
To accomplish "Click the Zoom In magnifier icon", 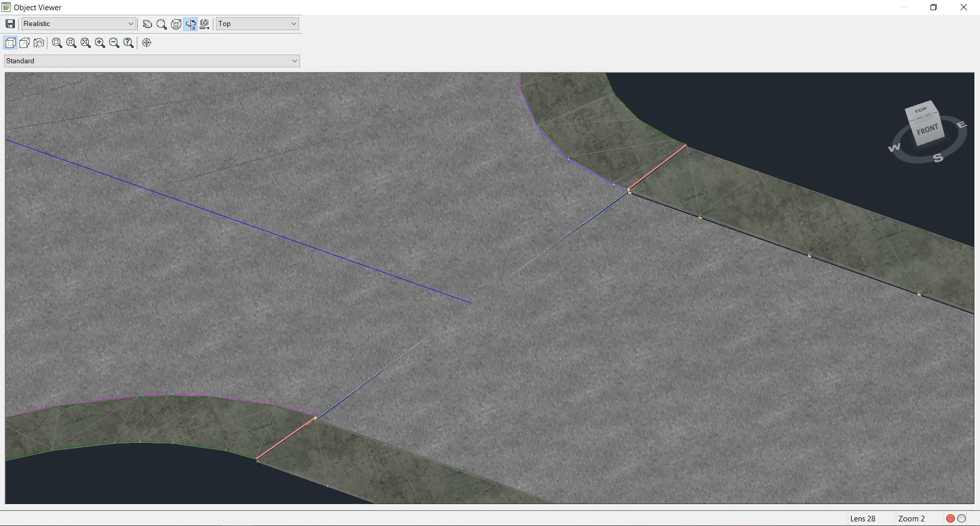I will [100, 43].
